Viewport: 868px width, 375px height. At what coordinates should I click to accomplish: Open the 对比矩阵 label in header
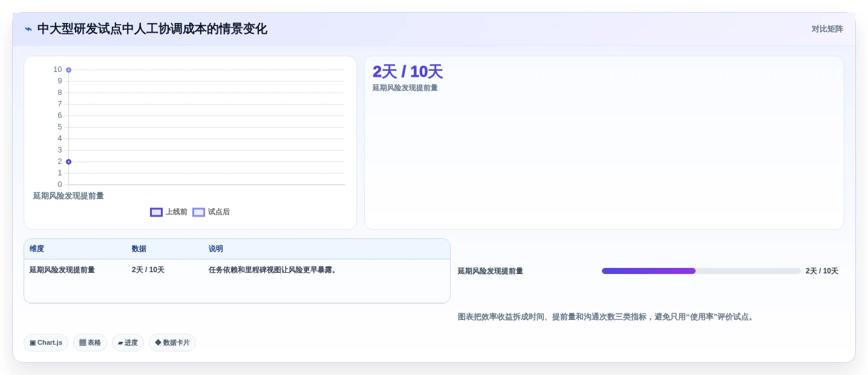827,29
